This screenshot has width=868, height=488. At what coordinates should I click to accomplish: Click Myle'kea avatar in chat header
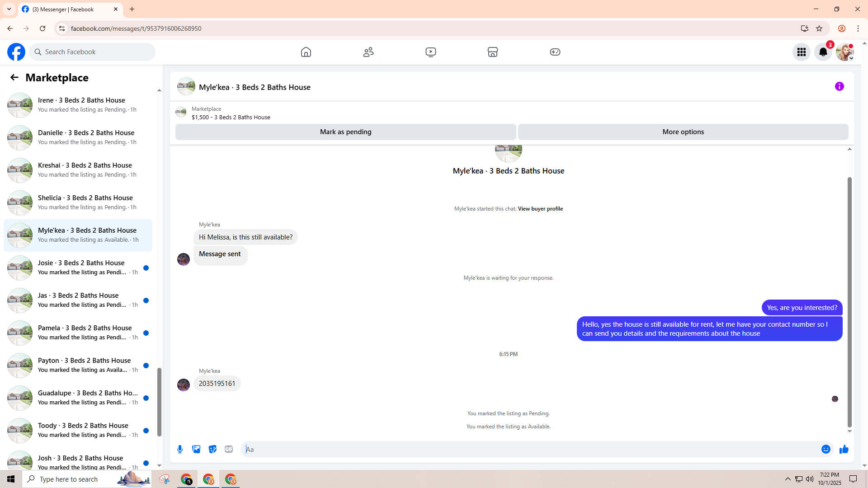pyautogui.click(x=186, y=86)
